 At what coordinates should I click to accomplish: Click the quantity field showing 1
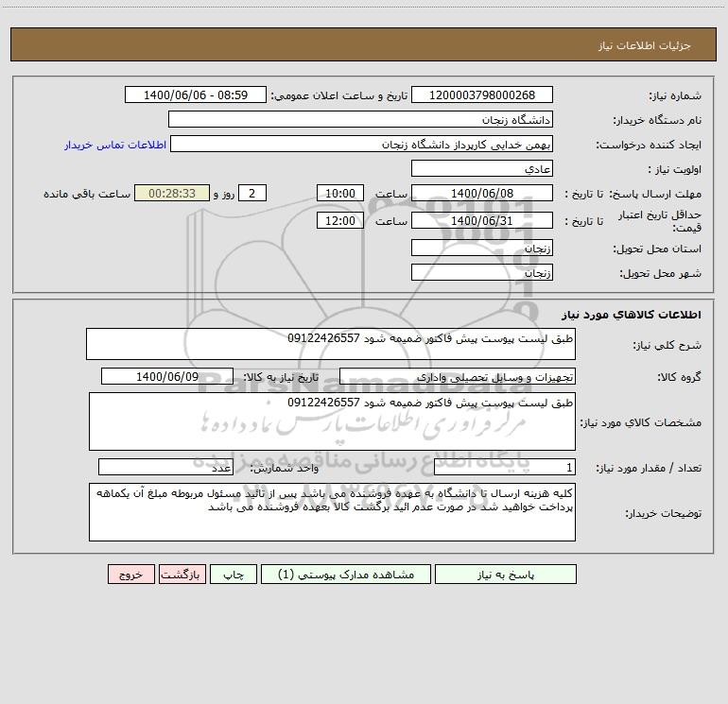point(505,467)
